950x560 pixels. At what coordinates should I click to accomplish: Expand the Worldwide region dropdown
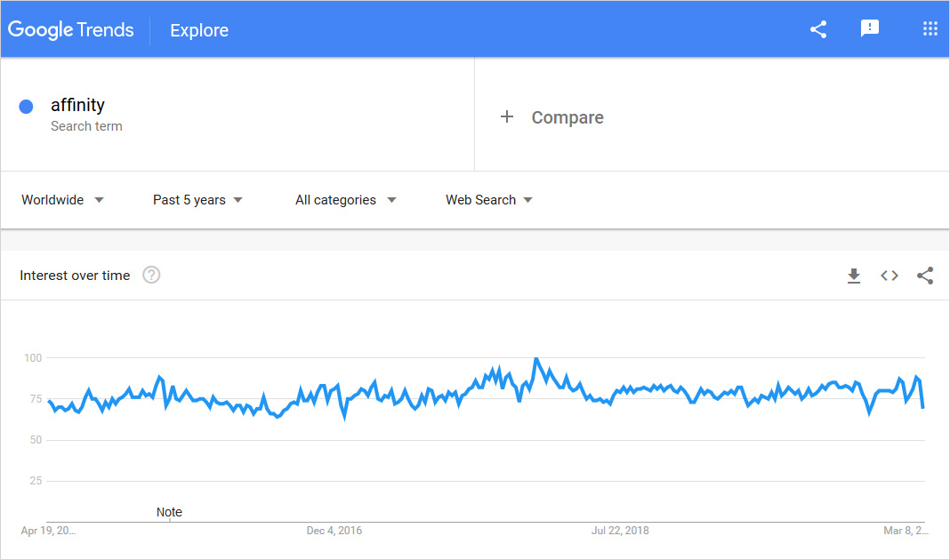click(62, 200)
